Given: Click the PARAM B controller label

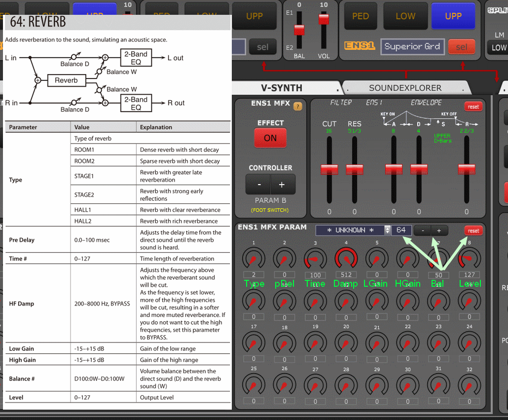Looking at the screenshot, I should click(270, 200).
